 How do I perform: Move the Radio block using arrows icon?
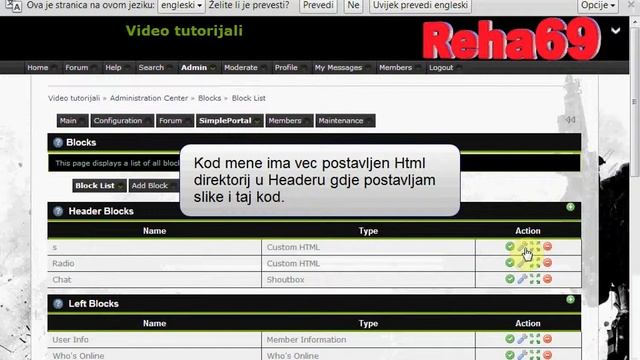tap(535, 263)
